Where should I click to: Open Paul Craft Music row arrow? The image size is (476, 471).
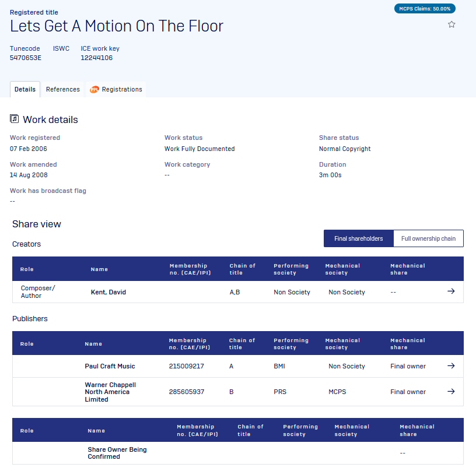tap(451, 366)
